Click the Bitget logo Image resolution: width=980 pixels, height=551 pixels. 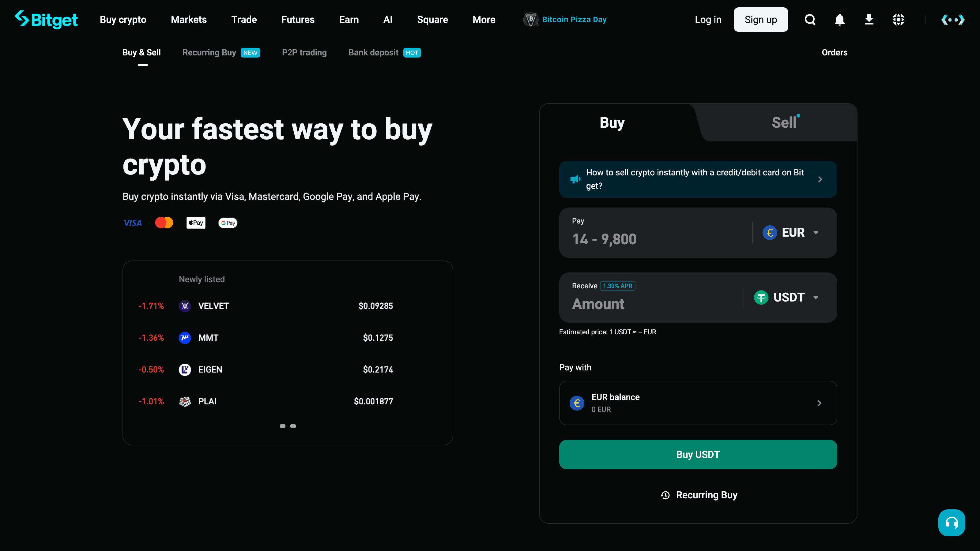pyautogui.click(x=46, y=19)
